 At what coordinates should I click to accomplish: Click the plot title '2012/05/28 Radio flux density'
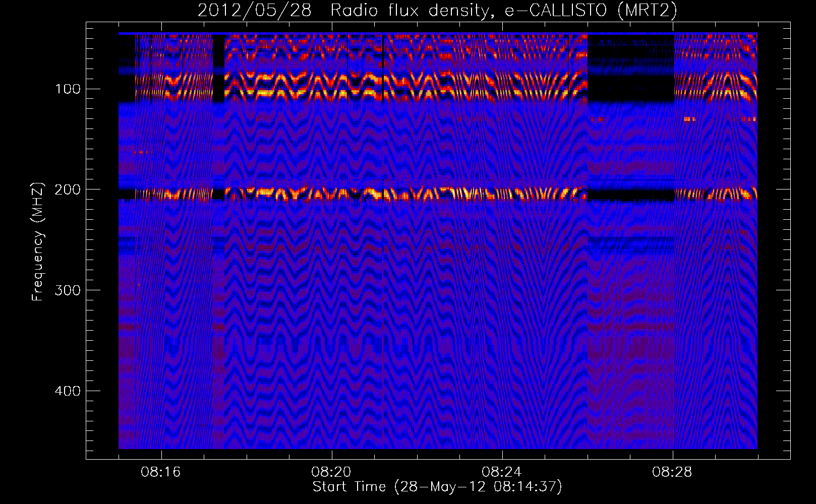(437, 11)
